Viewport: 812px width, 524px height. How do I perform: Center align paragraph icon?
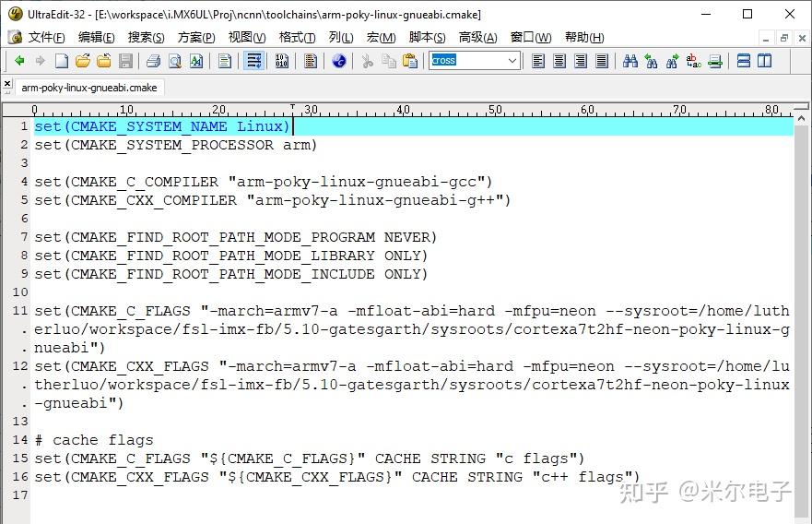[559, 61]
